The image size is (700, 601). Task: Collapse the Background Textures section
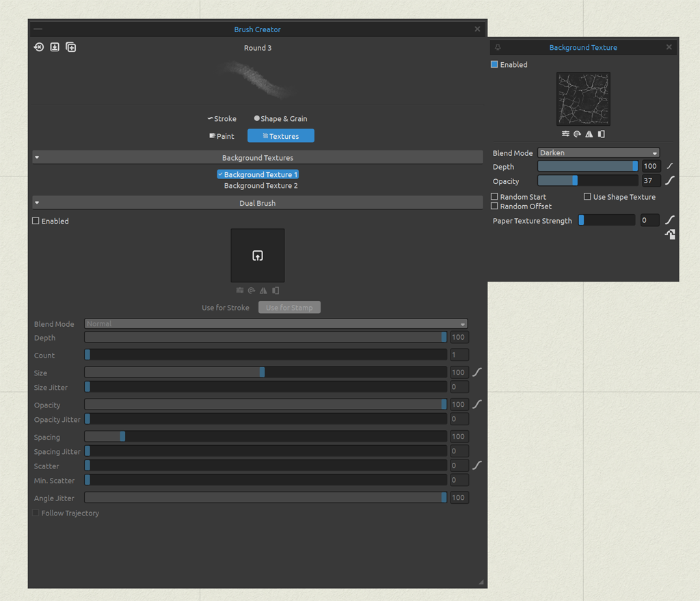pyautogui.click(x=37, y=157)
